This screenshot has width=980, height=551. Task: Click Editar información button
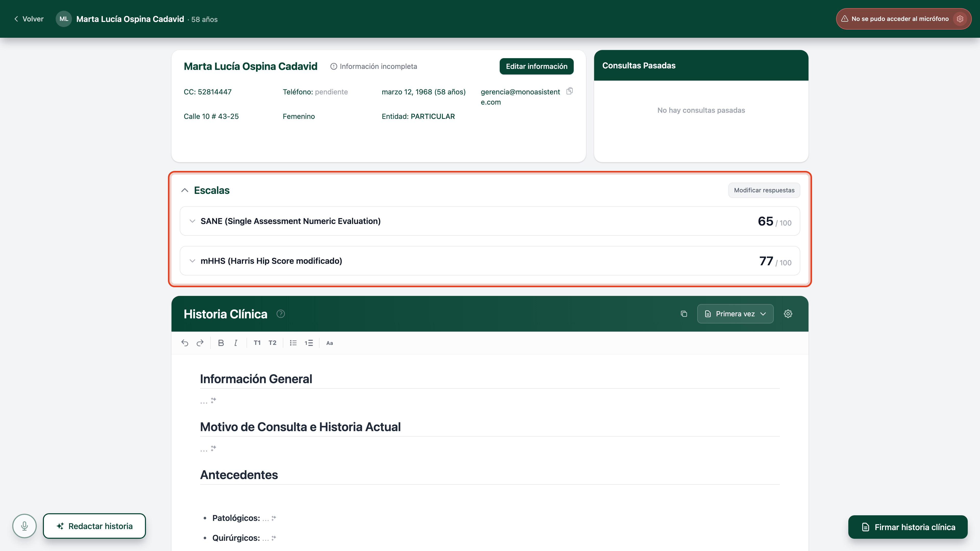[x=536, y=66]
